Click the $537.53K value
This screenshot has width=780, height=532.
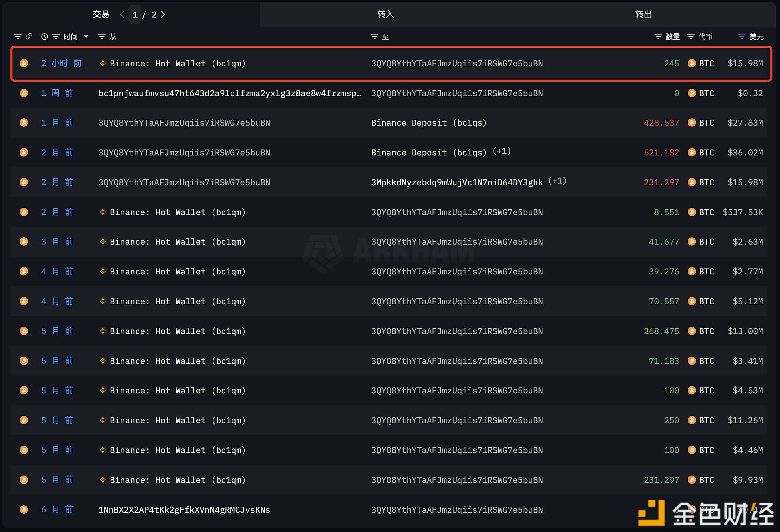(743, 212)
